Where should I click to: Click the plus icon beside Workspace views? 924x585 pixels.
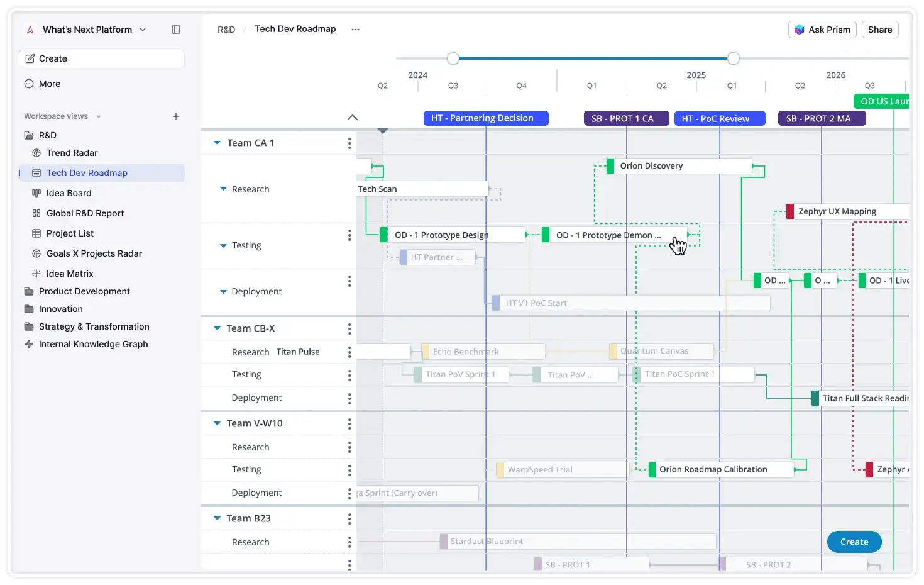click(x=176, y=116)
